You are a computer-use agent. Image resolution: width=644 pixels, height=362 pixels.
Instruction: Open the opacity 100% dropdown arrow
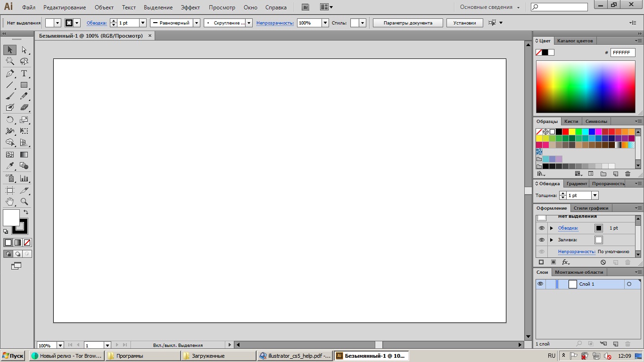[325, 23]
